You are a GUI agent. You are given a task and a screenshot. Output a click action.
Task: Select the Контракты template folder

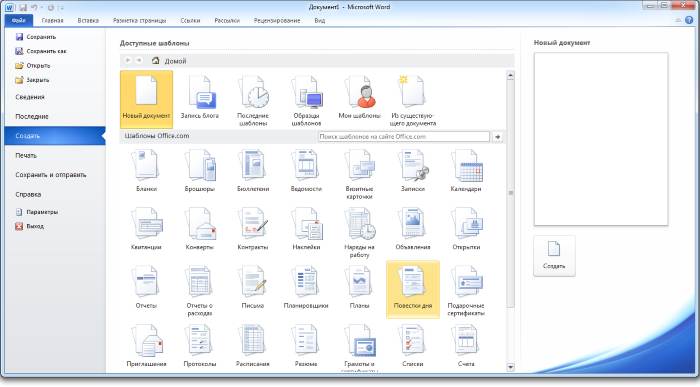tap(253, 229)
